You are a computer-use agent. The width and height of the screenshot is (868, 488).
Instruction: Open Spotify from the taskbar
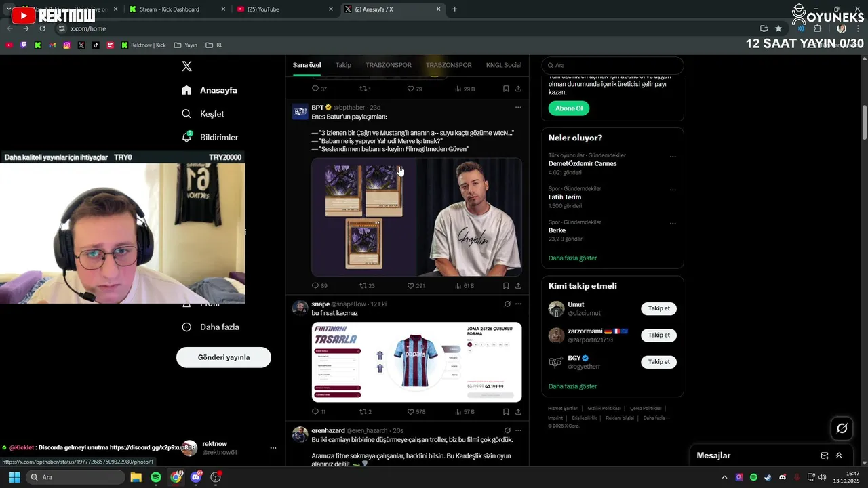[156, 477]
